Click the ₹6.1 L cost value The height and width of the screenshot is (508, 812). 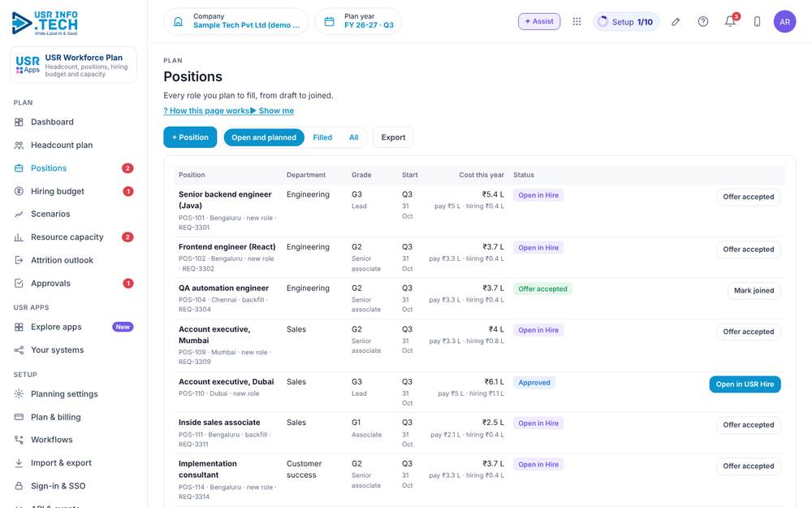[x=494, y=381]
